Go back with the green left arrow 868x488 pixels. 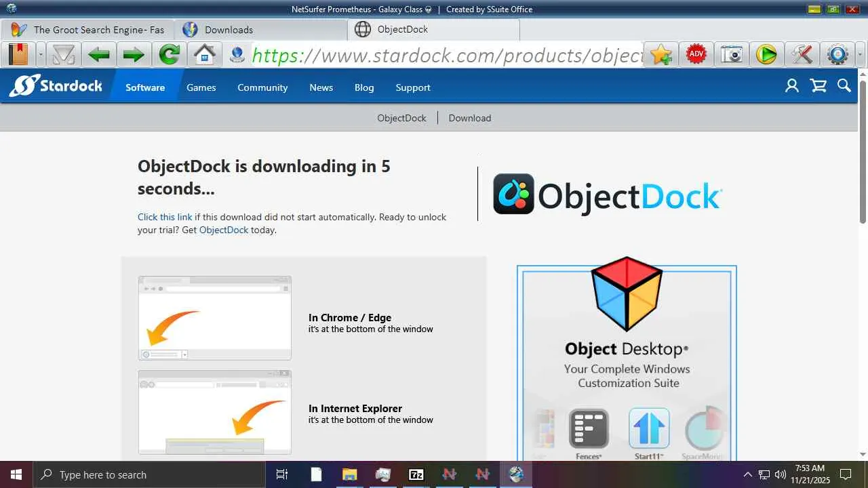coord(99,54)
